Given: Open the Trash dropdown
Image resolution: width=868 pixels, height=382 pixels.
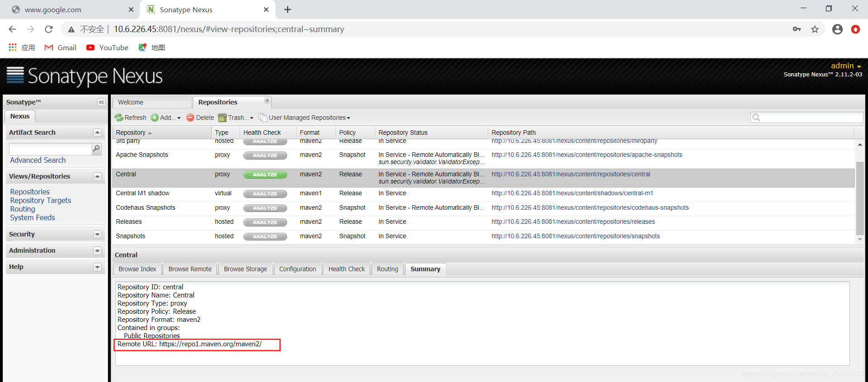Looking at the screenshot, I should coord(236,118).
